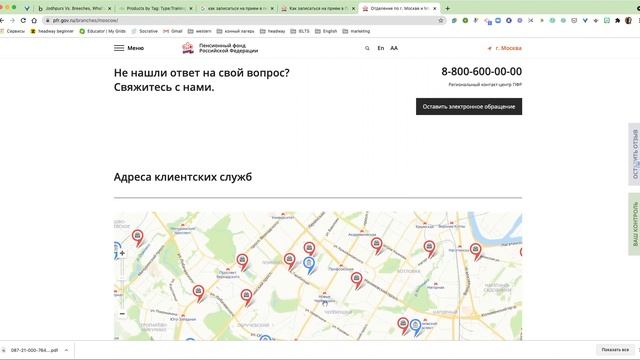Image resolution: width=640 pixels, height=360 pixels.
Task: Select red marker beside blue marker at Нагорная area
Action: 403,325
